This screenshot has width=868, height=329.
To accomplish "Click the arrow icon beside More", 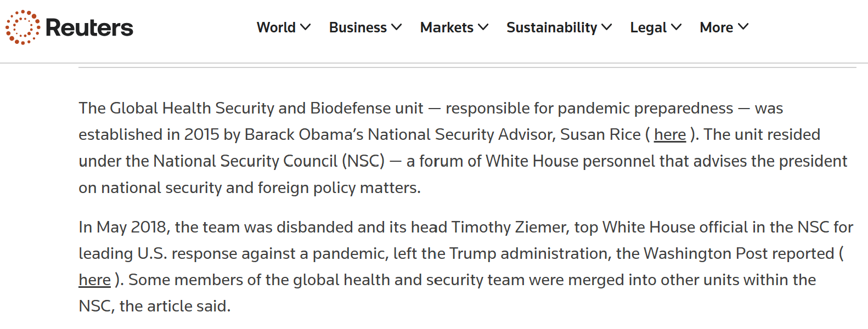I will coord(743,26).
